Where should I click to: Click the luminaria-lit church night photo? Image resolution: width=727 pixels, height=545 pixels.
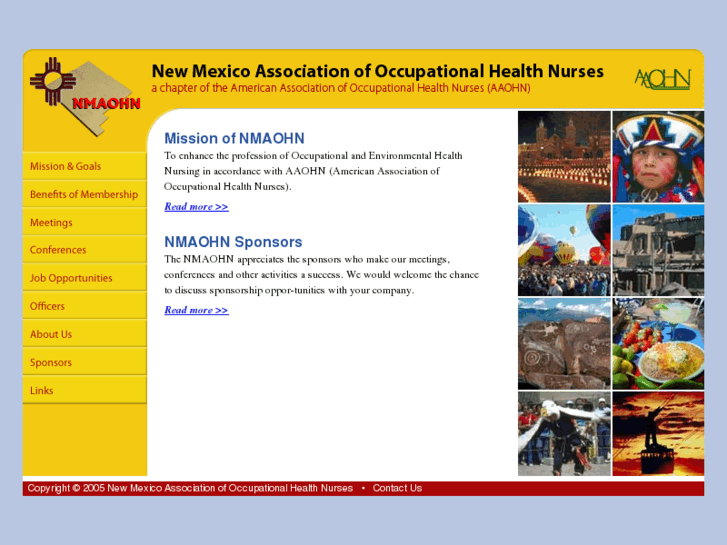(x=564, y=156)
